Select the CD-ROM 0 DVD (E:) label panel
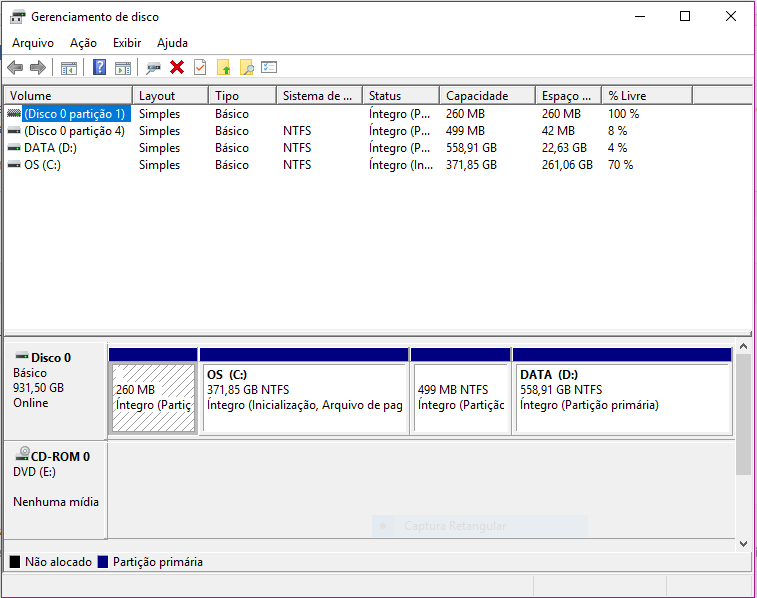 pyautogui.click(x=55, y=489)
